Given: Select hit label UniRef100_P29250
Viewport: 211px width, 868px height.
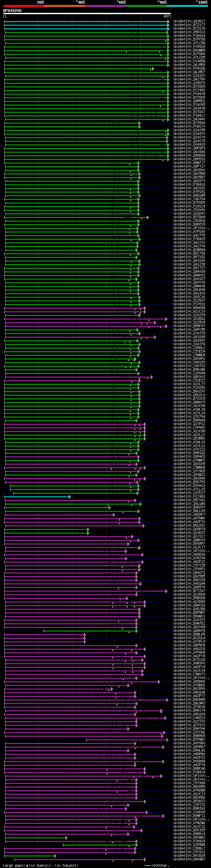Looking at the screenshot, I should tap(190, 388).
